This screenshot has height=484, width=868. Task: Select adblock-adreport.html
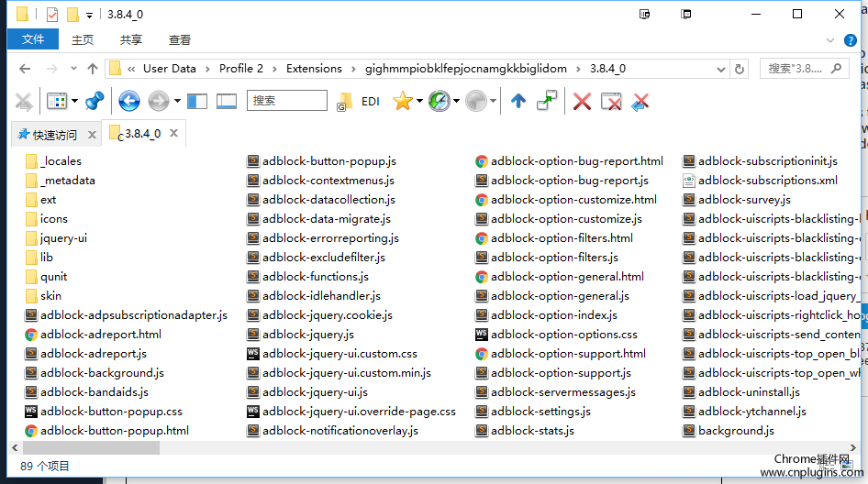(93, 335)
